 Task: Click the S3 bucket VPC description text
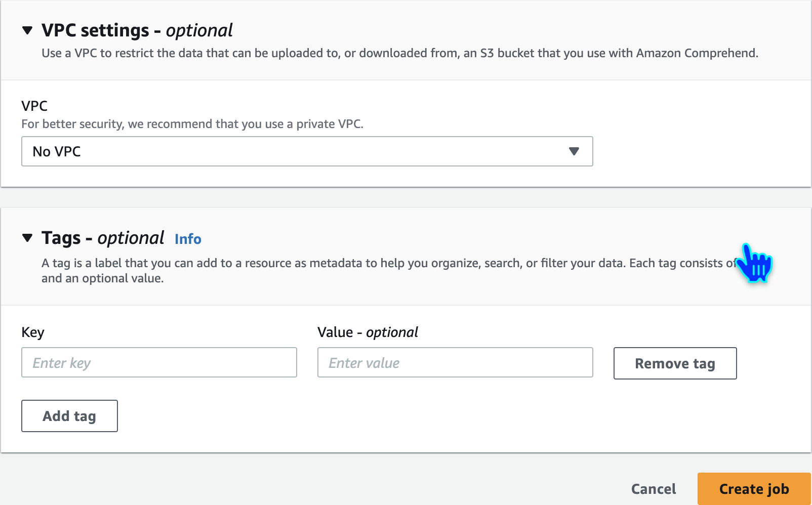click(x=399, y=53)
